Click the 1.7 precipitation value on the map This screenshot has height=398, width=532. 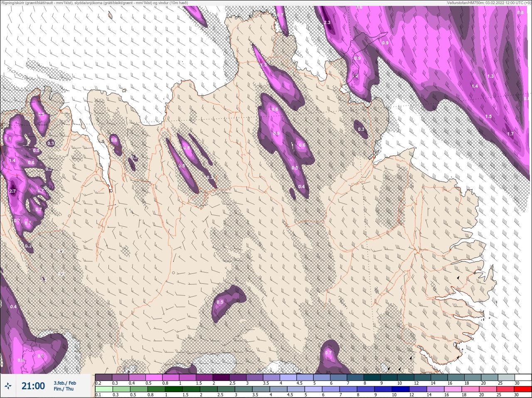[x=510, y=134]
